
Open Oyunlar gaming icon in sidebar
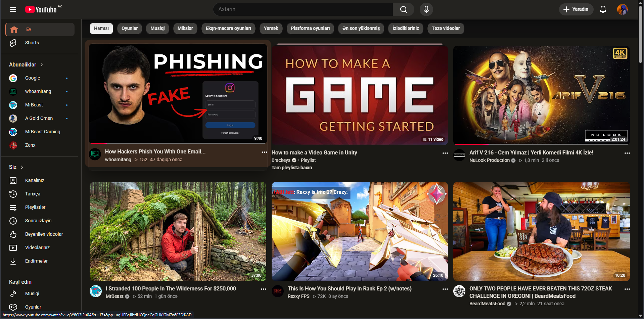pos(13,307)
